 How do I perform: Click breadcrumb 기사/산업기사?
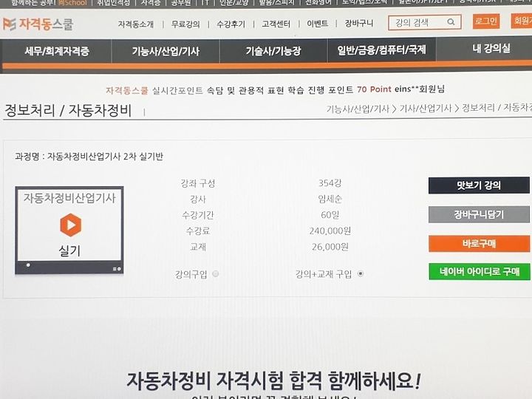coord(426,108)
